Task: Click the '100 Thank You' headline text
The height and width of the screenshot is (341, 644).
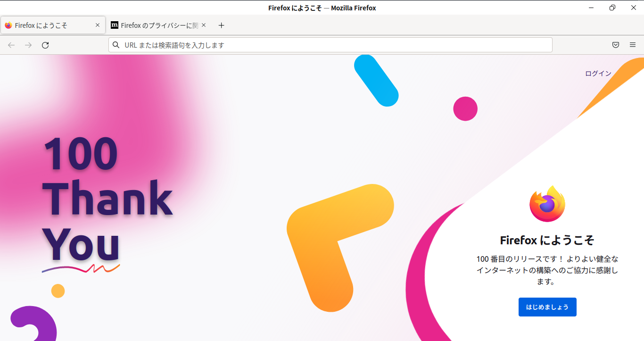Action: tap(108, 199)
